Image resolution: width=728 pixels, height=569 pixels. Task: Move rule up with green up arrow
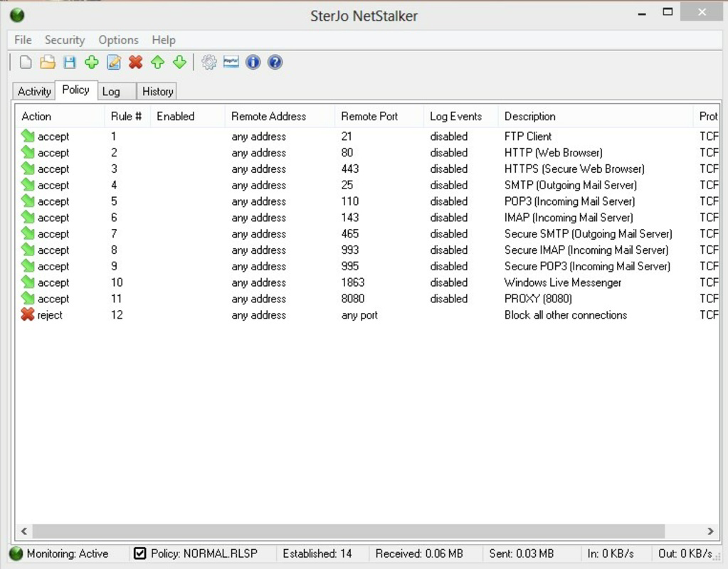coord(158,62)
